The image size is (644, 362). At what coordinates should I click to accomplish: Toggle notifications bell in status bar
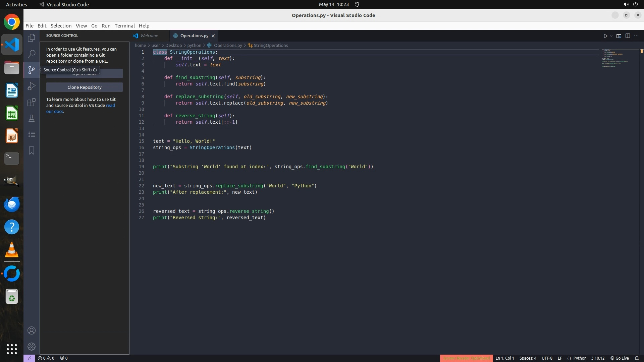(637, 358)
